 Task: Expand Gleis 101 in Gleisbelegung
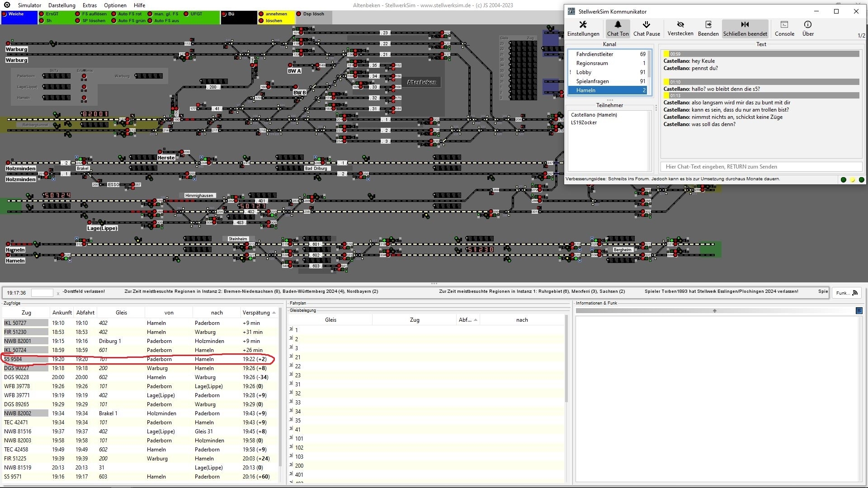click(291, 438)
